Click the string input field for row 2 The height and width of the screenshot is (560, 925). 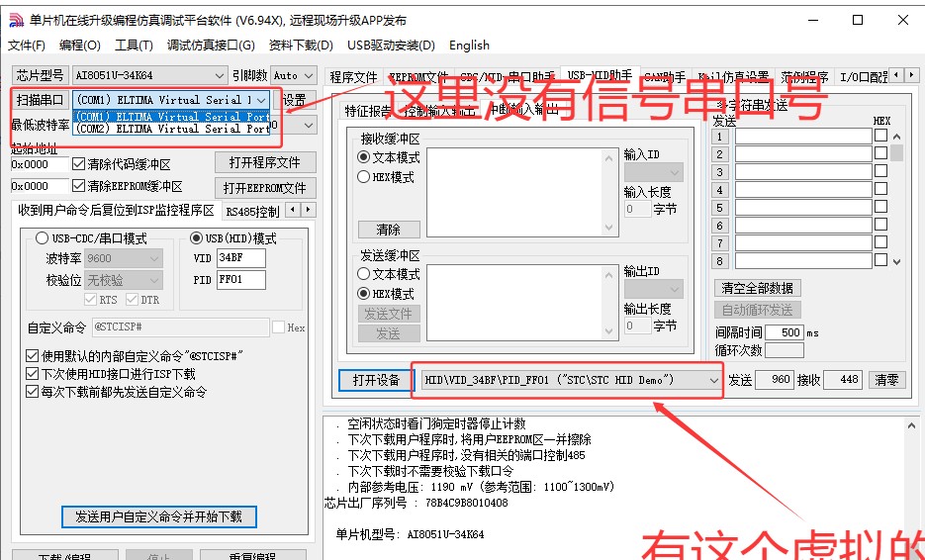coord(803,154)
